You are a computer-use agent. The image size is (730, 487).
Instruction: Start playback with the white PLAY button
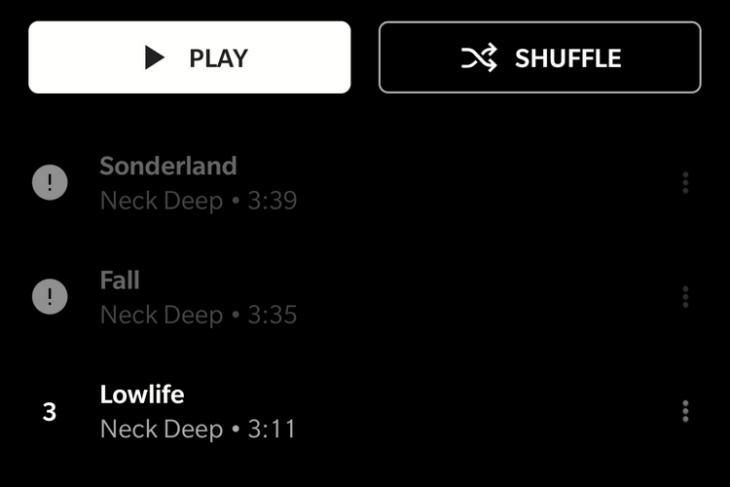click(189, 57)
